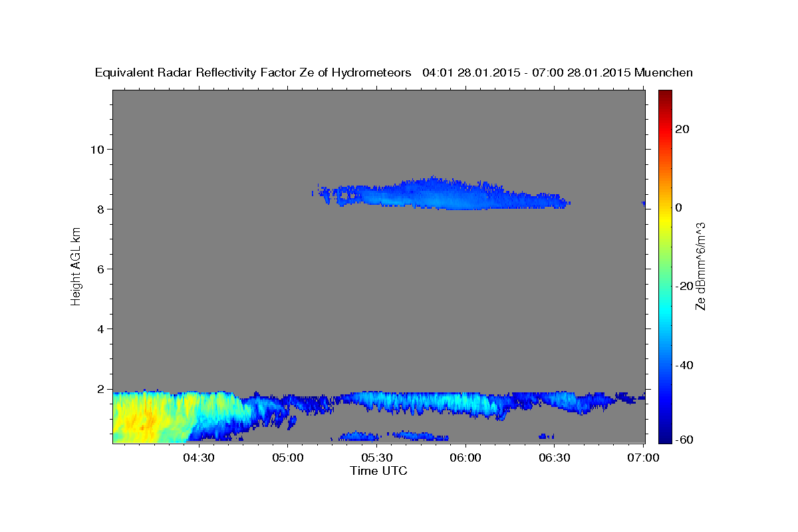This screenshot has height=532, width=798.
Task: Select the 07:00 time tick label
Action: pyautogui.click(x=643, y=458)
